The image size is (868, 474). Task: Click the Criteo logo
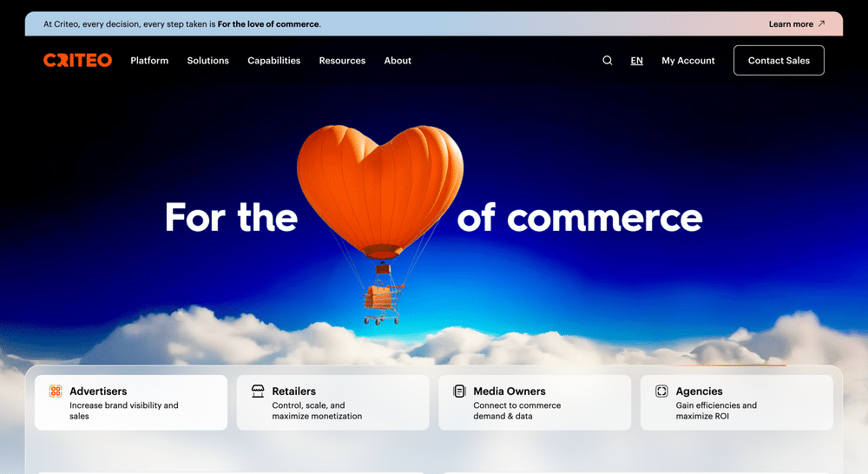pyautogui.click(x=77, y=61)
